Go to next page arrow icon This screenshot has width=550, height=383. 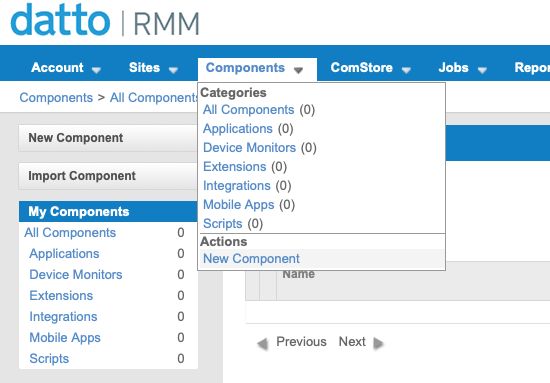click(x=378, y=343)
